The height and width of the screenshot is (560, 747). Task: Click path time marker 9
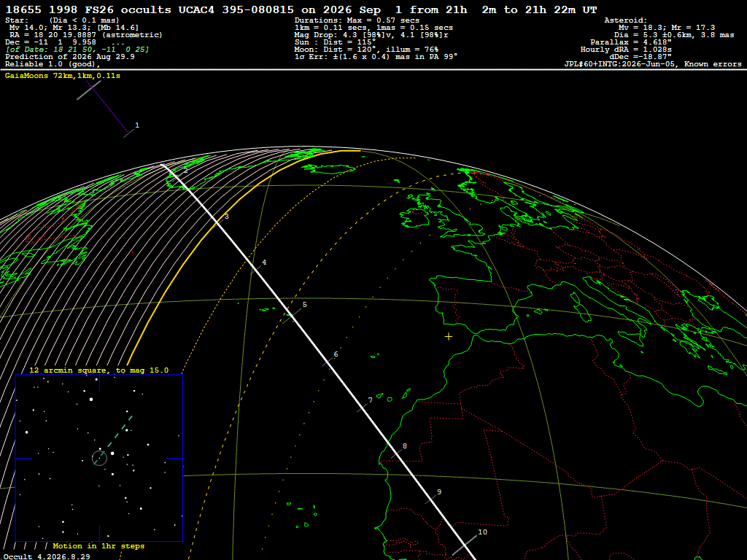pyautogui.click(x=439, y=492)
